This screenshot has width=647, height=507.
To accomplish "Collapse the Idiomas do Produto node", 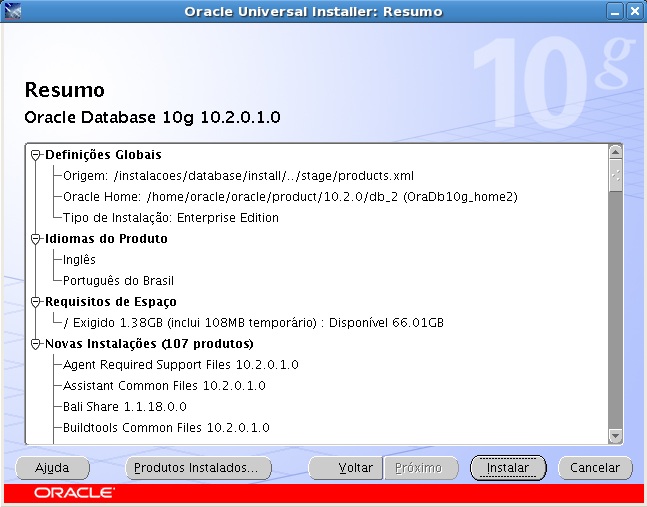I will tap(36, 239).
